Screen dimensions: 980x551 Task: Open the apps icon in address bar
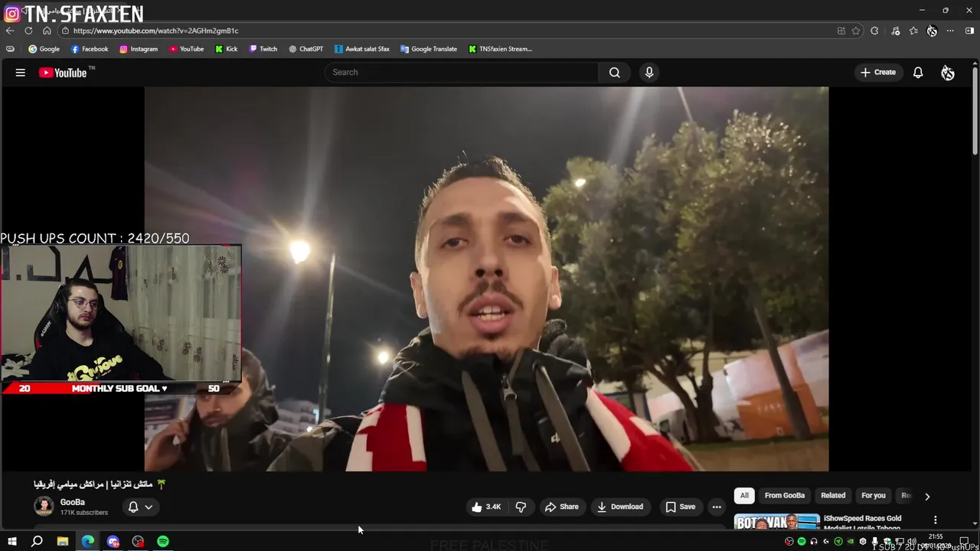[841, 31]
